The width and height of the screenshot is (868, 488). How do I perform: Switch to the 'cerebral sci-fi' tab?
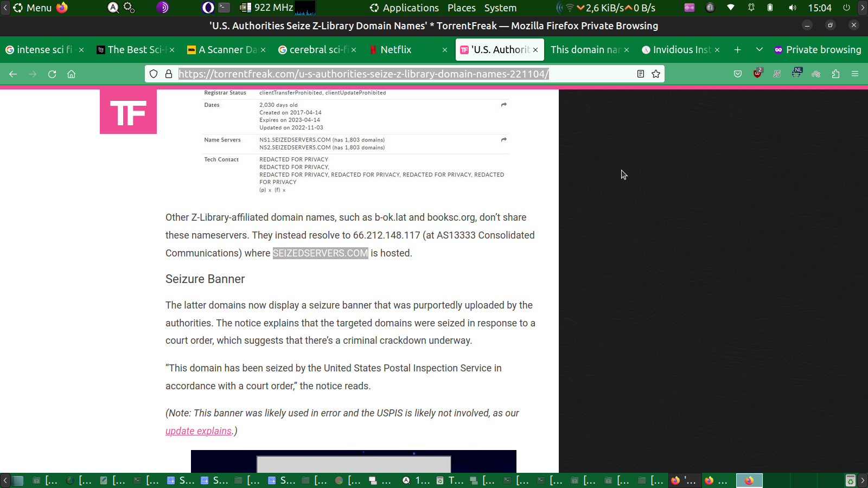317,50
